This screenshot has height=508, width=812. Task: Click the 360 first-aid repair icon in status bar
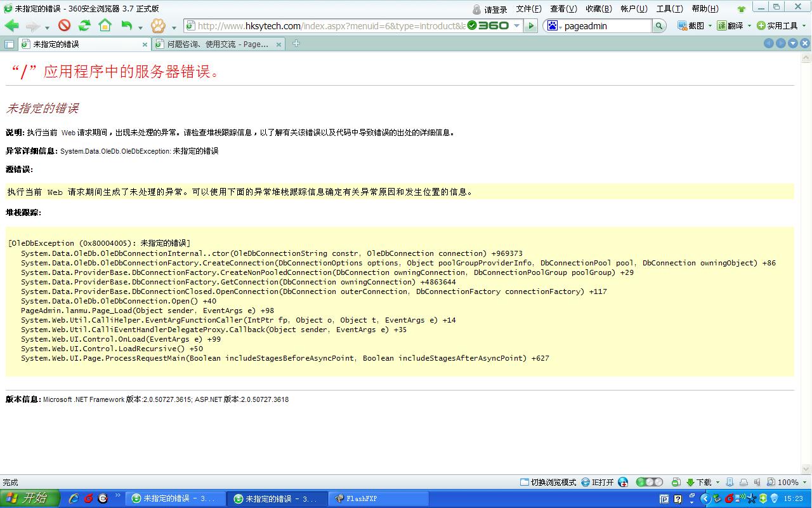click(x=623, y=482)
